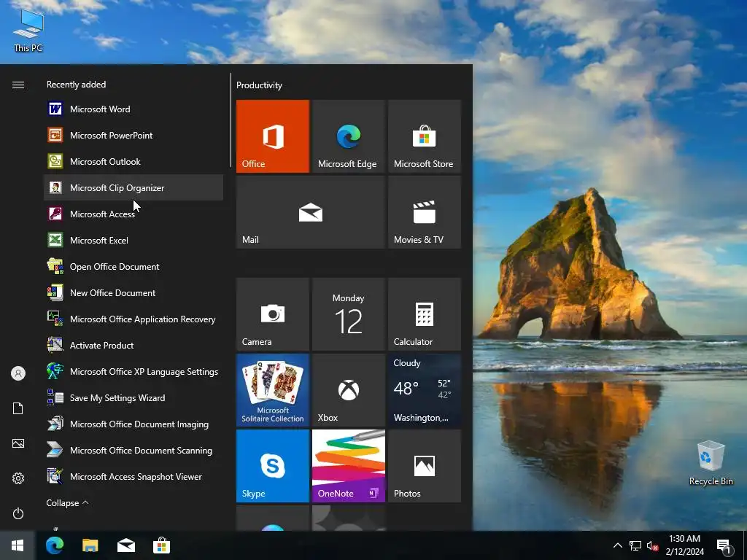Collapse the Recently added list
The image size is (747, 560).
click(67, 503)
